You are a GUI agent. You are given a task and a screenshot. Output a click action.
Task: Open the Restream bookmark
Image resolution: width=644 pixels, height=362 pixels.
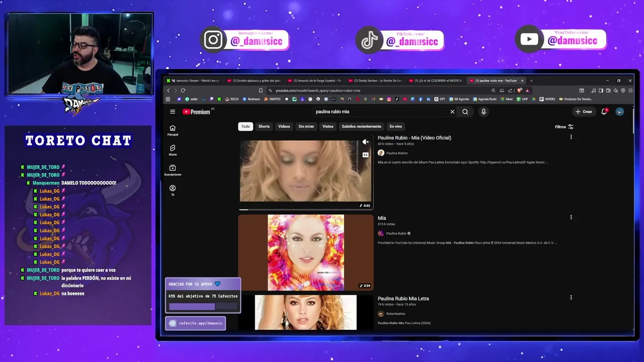252,99
